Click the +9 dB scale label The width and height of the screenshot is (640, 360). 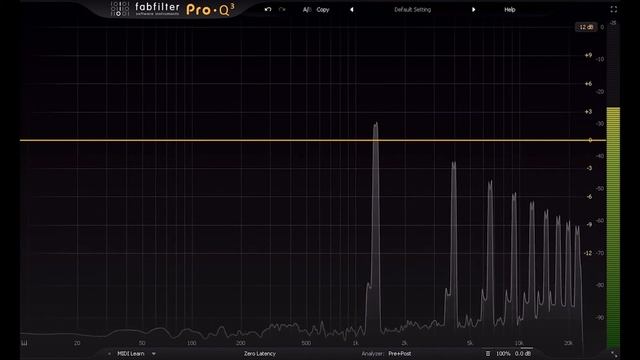588,55
